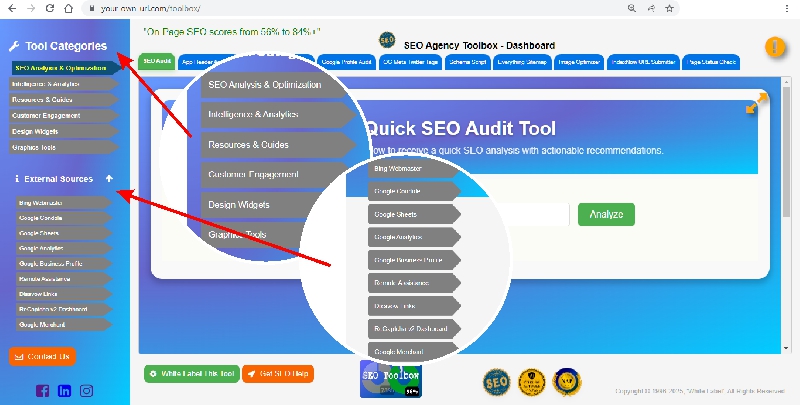Switch to the SEO Audit tab
The width and height of the screenshot is (800, 405).
coord(157,61)
